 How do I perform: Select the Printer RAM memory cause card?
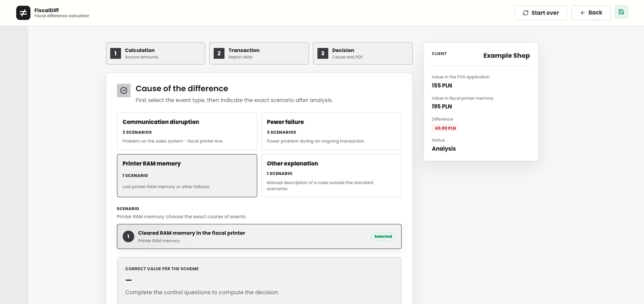coord(187,176)
